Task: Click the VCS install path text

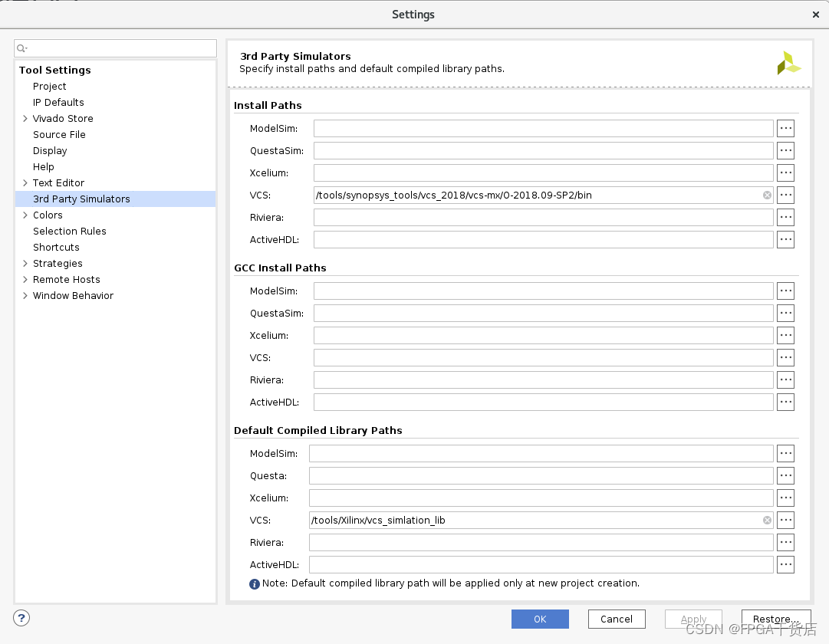Action: [x=454, y=195]
